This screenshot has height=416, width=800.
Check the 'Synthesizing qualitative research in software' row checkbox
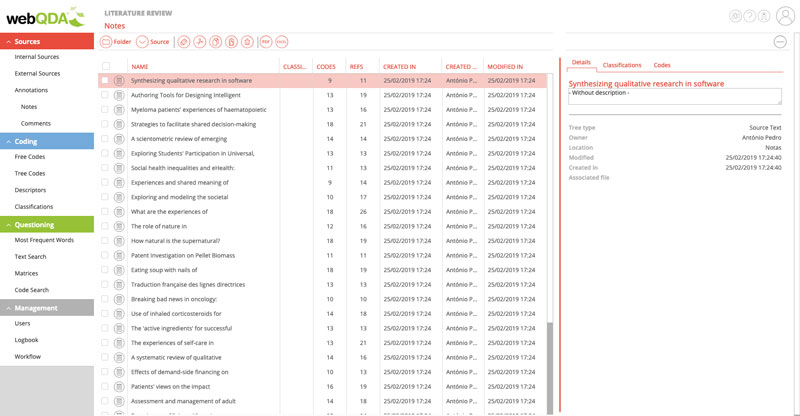[105, 80]
